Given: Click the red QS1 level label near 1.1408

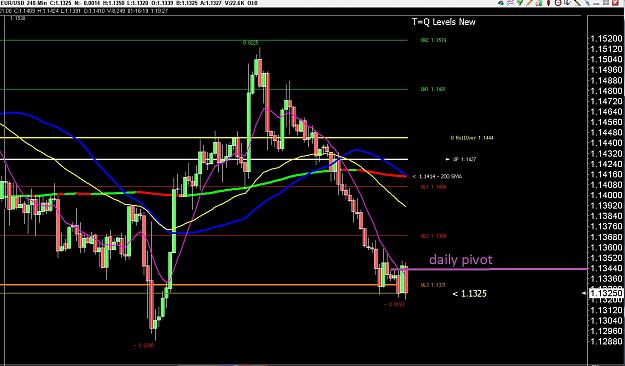Looking at the screenshot, I should (x=433, y=187).
